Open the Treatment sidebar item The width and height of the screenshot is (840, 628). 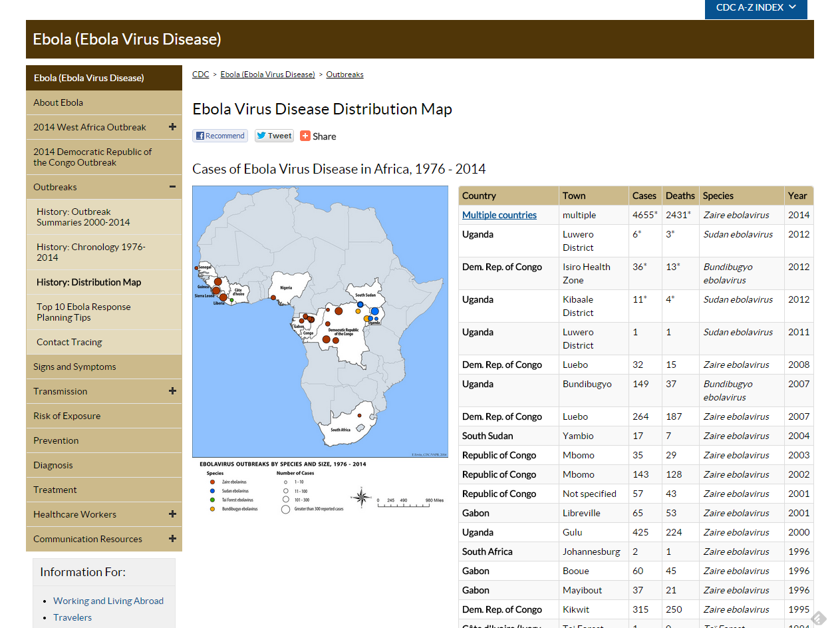104,490
